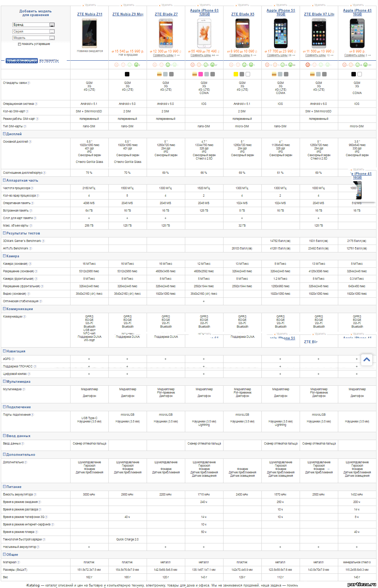Open hint for Макс. объем карты
The width and height of the screenshot is (378, 588).
[x=31, y=226]
